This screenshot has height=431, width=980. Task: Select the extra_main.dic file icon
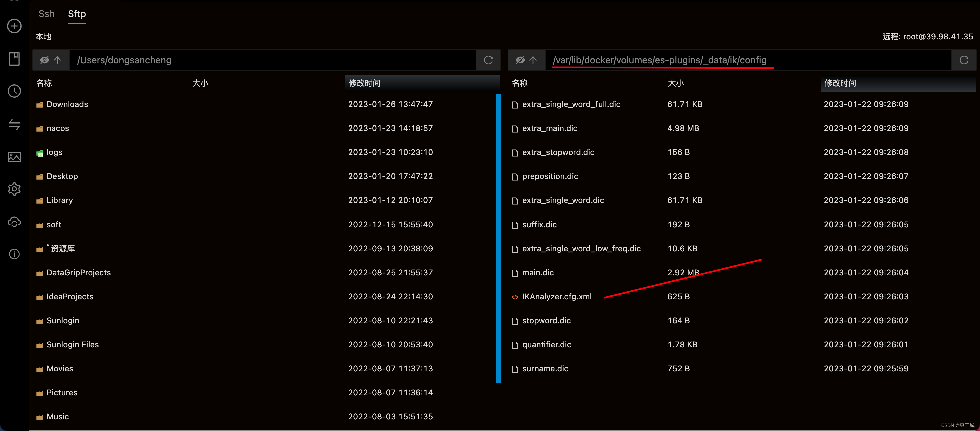[515, 129]
